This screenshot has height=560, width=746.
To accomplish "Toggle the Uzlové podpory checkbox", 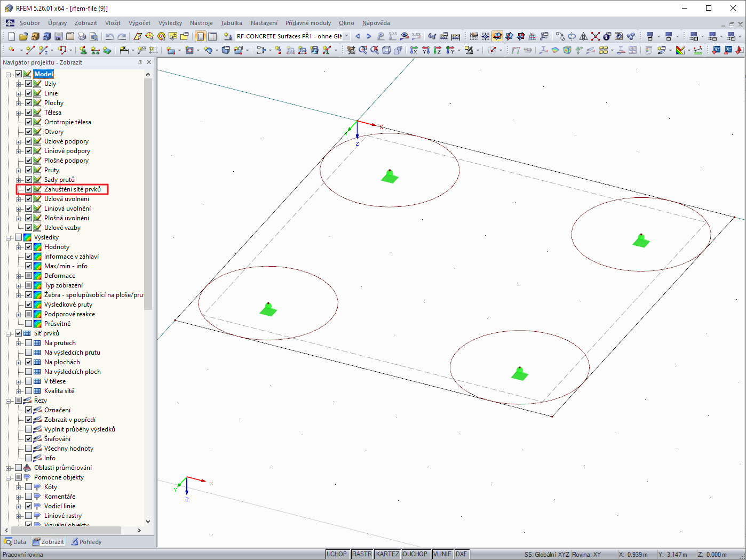I will point(29,141).
